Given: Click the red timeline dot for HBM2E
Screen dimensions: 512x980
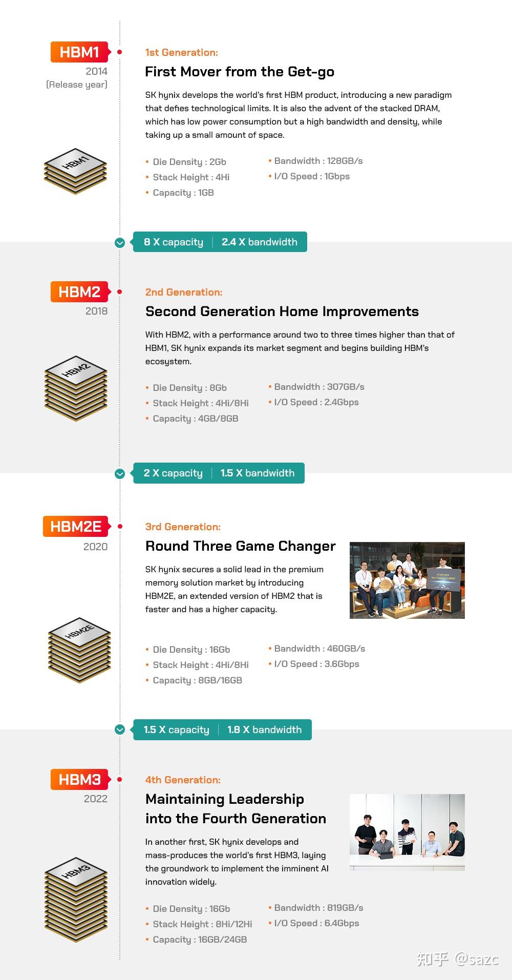Looking at the screenshot, I should (120, 527).
